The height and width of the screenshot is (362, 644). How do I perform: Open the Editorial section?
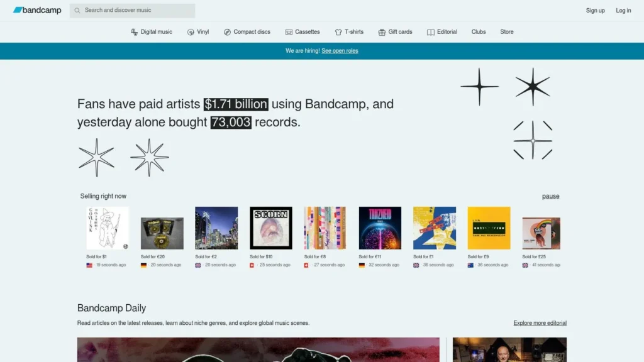tap(447, 32)
